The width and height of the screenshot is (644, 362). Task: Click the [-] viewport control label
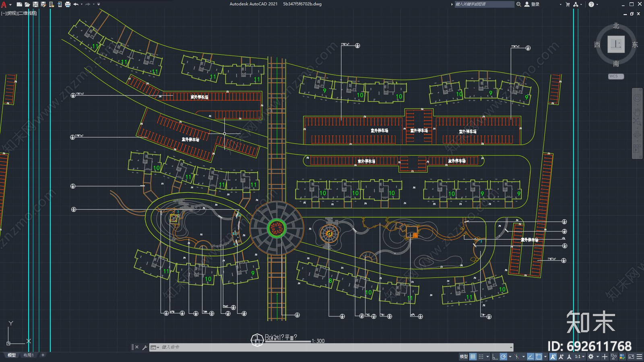(3, 13)
